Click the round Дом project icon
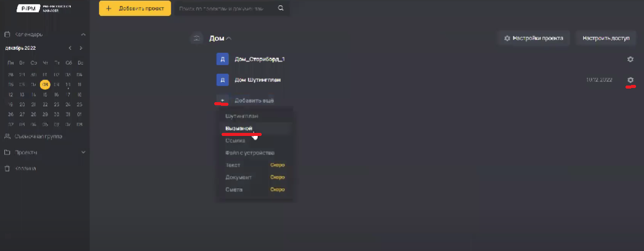 197,38
